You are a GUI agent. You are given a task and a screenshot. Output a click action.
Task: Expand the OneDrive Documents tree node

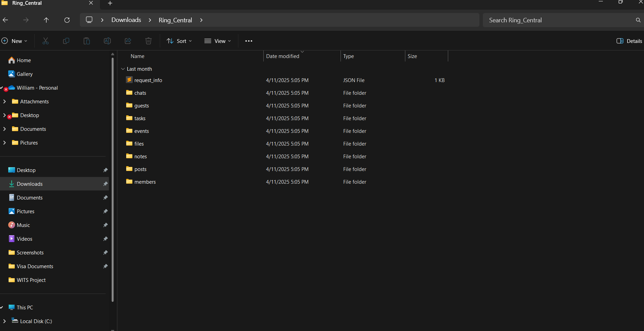coord(4,129)
